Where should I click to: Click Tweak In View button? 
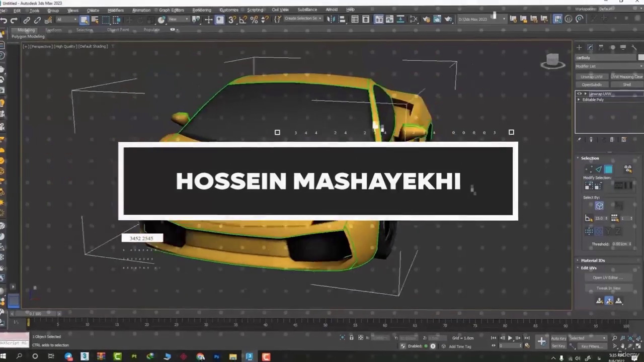point(608,288)
